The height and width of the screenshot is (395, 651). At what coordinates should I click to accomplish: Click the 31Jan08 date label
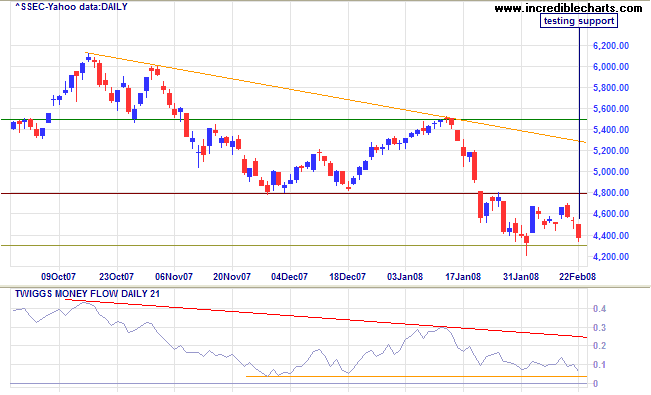coord(521,277)
